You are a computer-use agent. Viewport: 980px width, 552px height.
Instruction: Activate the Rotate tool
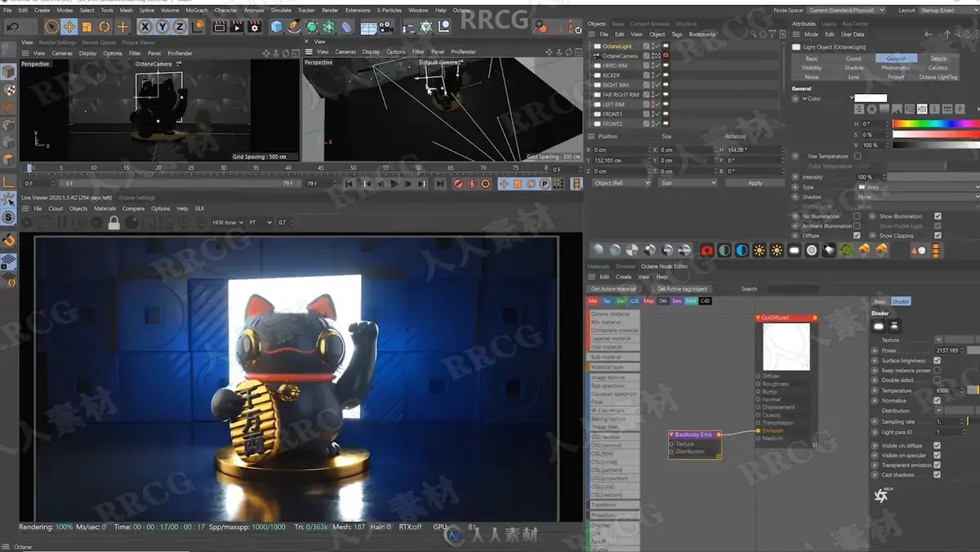tap(105, 27)
